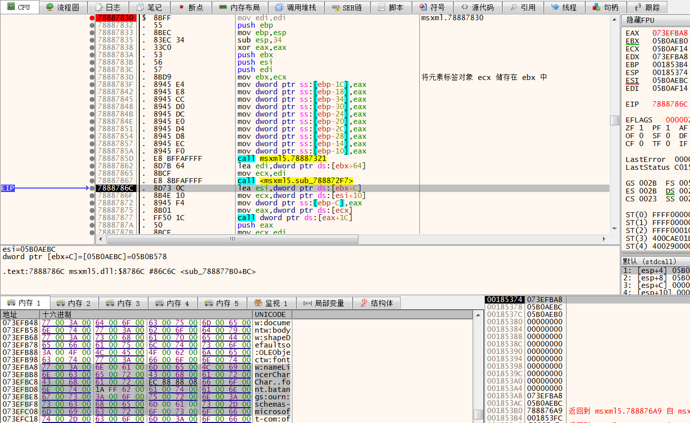Switch to the SEH链 tab
The image size is (690, 423).
347,7
